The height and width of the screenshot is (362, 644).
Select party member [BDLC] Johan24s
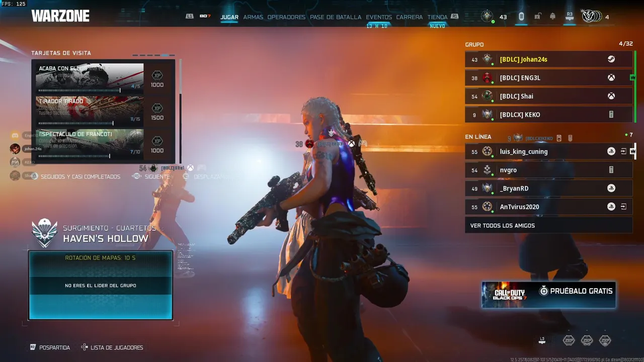point(548,59)
